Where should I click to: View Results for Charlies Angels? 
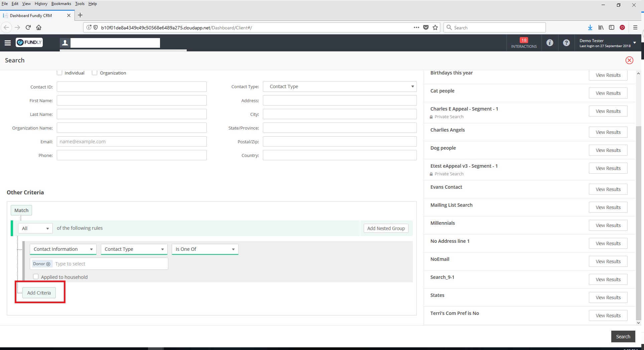608,132
